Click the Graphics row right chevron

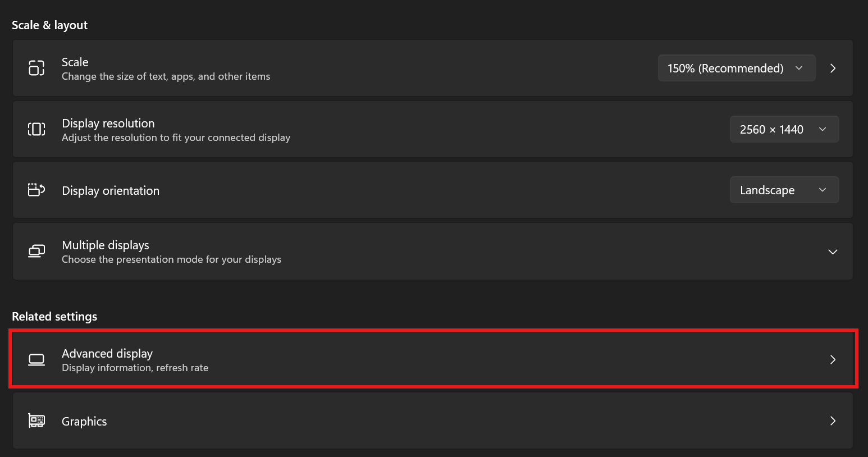(x=833, y=421)
